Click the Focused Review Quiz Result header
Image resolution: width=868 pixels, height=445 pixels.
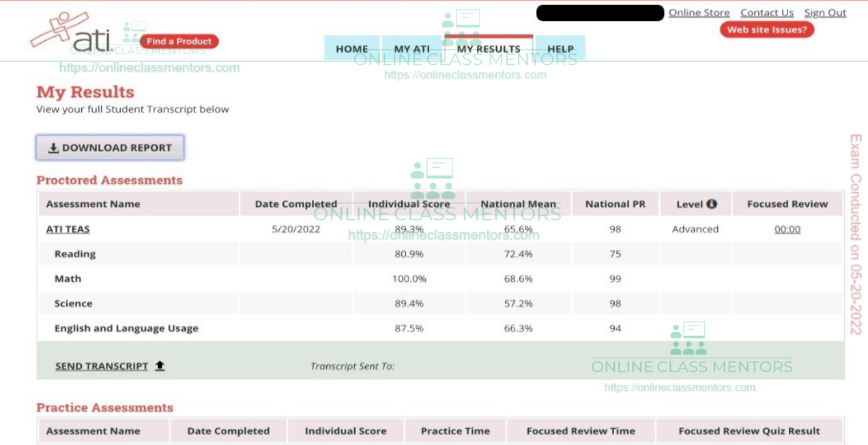[749, 431]
